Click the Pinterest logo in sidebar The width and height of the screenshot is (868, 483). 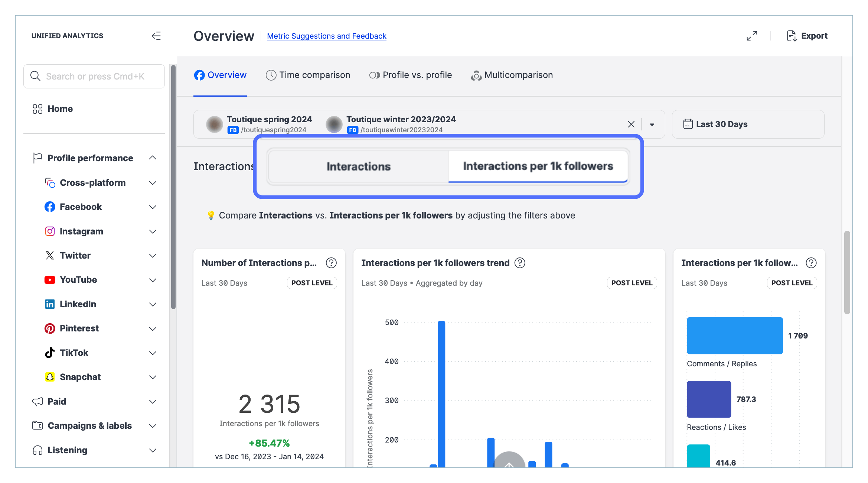(50, 328)
